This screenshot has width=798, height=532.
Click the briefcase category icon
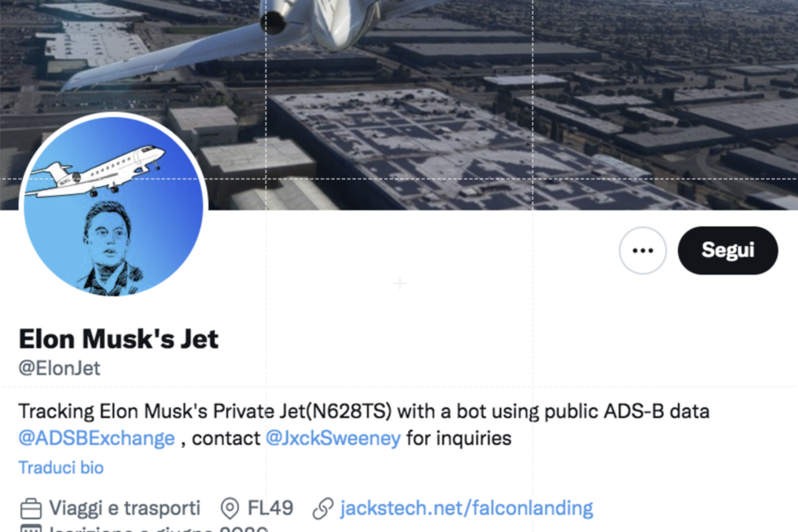[x=31, y=508]
